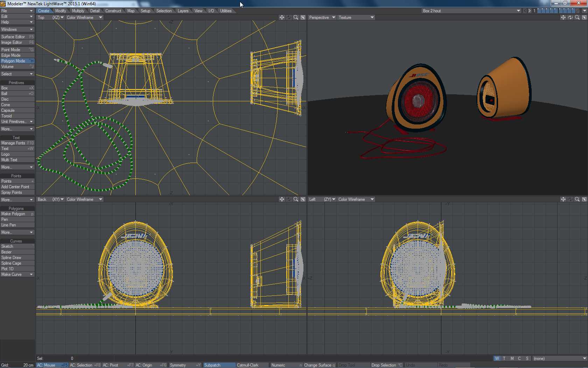Enable Point Mode selection
The height and width of the screenshot is (368, 588).
pos(17,50)
